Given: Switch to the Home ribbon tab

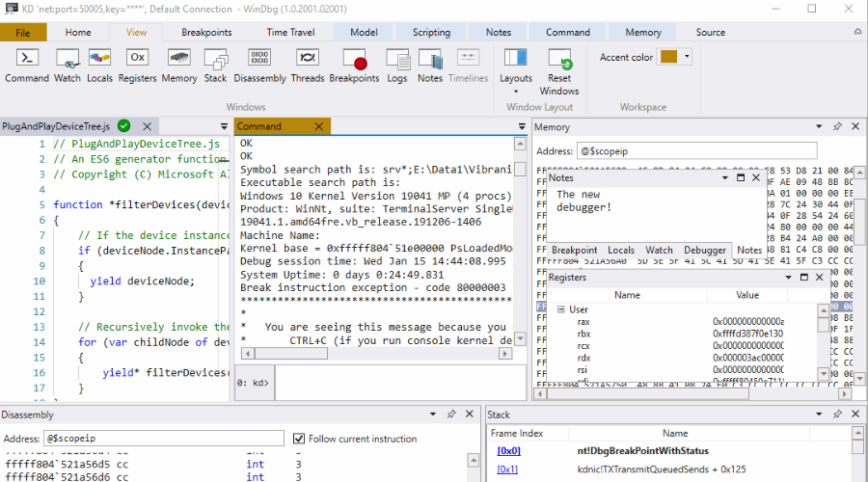Looking at the screenshot, I should coord(78,32).
